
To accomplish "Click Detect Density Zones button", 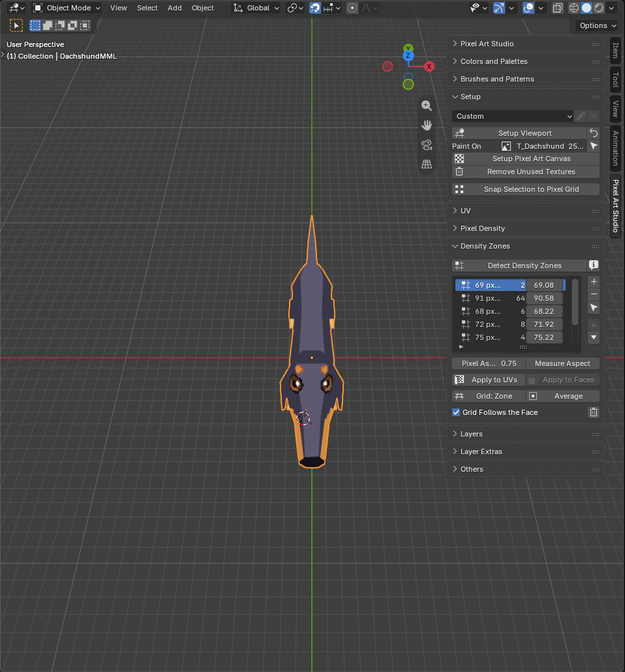I will [x=519, y=266].
